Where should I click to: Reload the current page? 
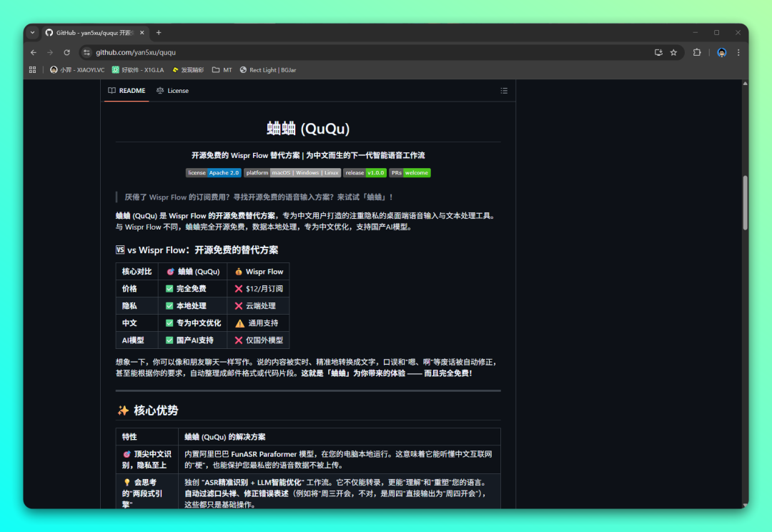click(x=66, y=52)
